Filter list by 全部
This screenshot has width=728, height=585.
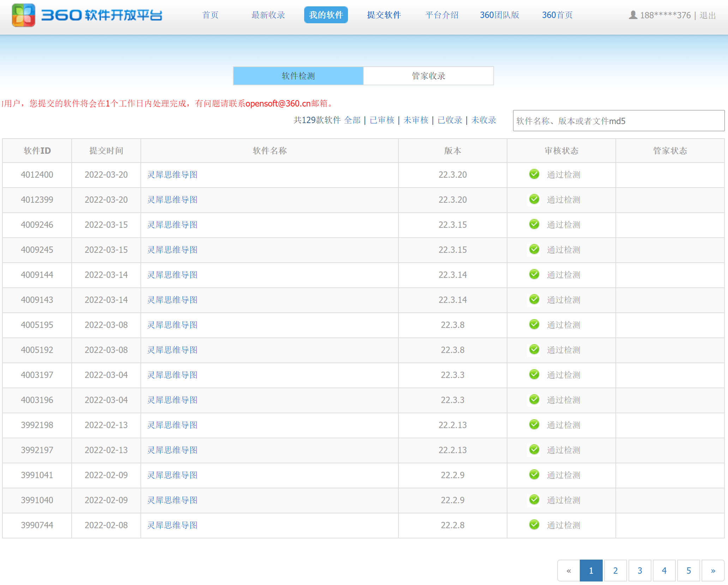[x=353, y=120]
